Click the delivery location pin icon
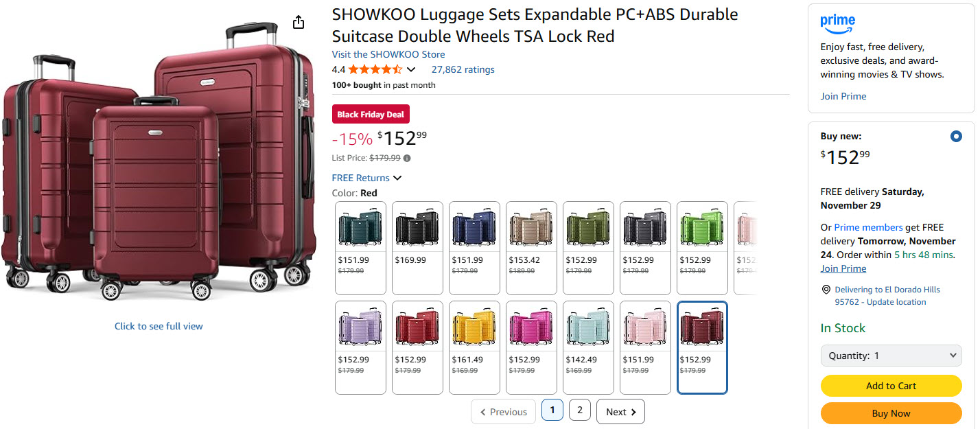The width and height of the screenshot is (980, 429). (x=826, y=290)
